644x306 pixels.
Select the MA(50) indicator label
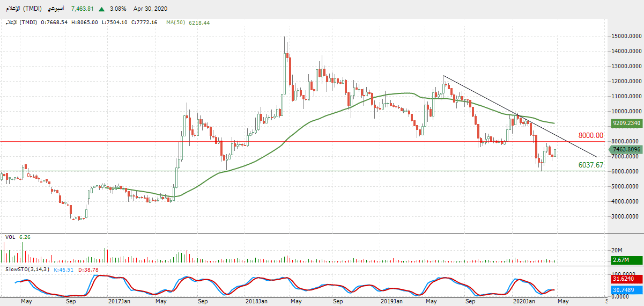click(x=176, y=23)
